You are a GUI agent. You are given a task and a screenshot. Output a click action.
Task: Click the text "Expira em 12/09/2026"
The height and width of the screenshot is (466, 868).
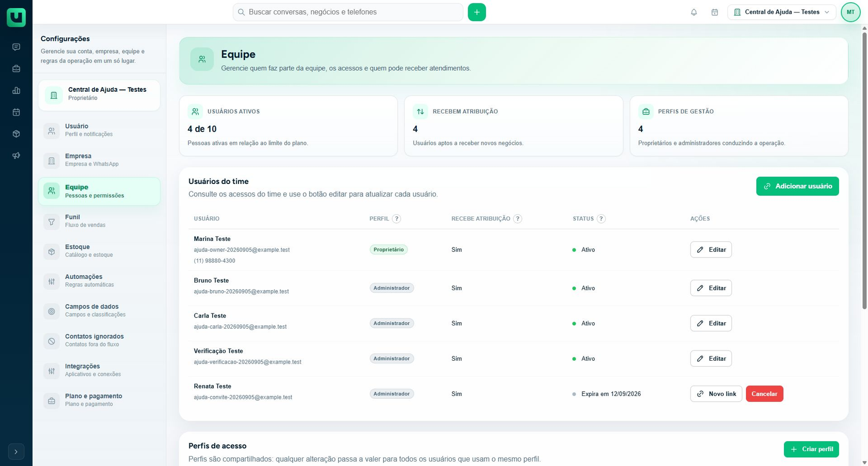click(x=611, y=394)
